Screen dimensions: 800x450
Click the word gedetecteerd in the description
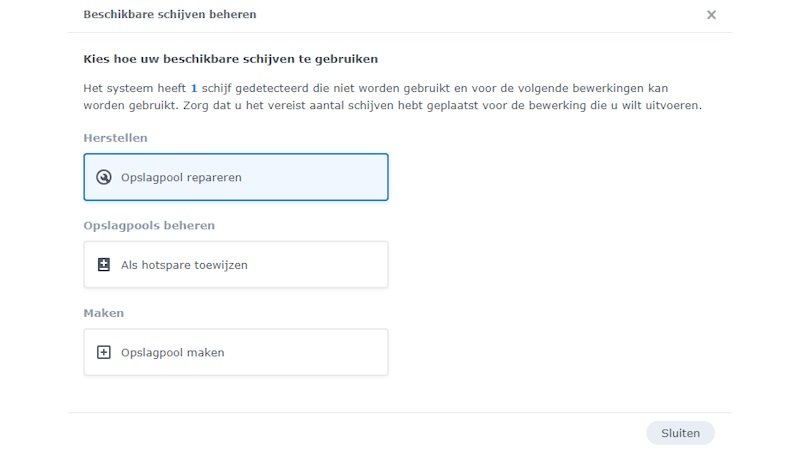(x=272, y=88)
